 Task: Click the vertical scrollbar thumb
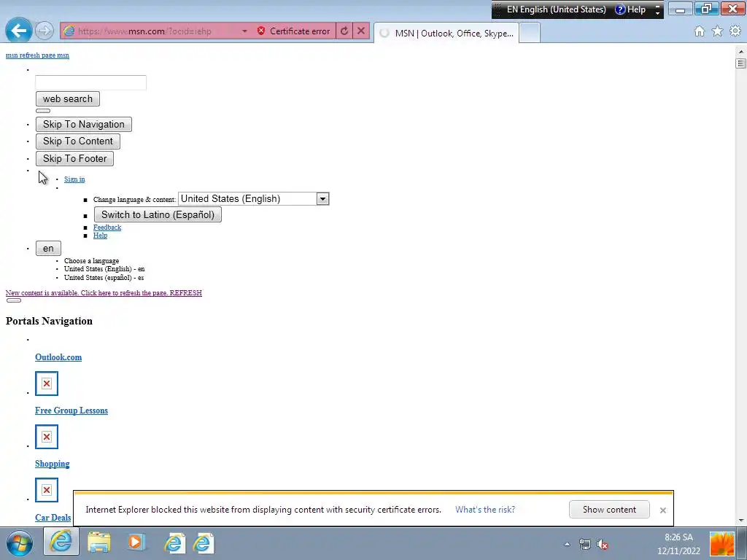pyautogui.click(x=741, y=63)
